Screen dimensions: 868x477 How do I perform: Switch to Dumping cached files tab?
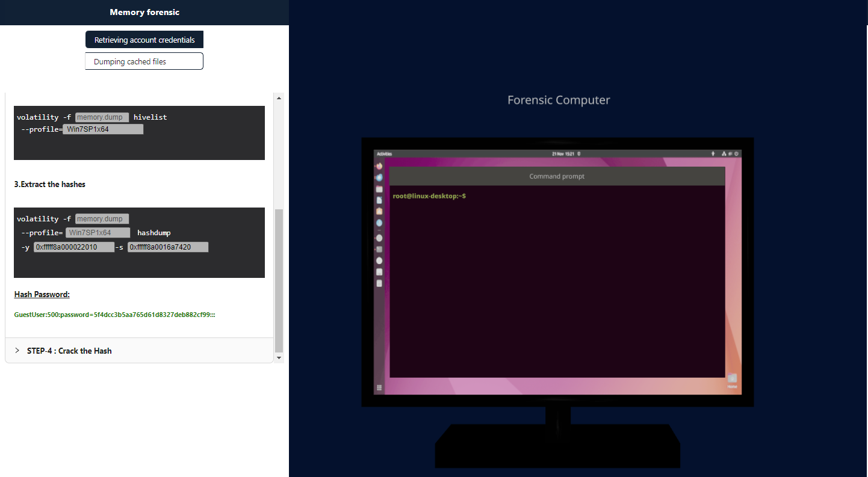click(144, 61)
